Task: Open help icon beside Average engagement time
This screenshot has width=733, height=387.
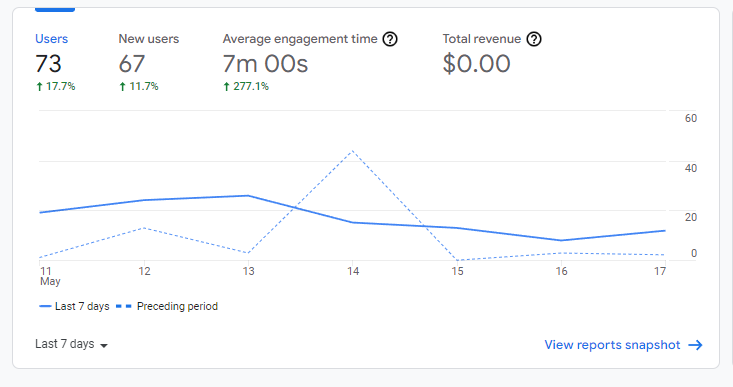Action: click(x=390, y=39)
